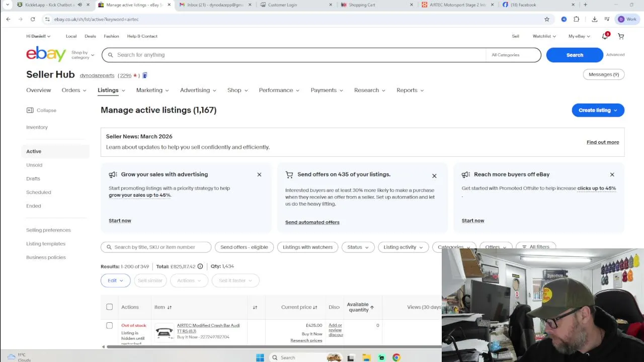The height and width of the screenshot is (362, 644).
Task: Dismiss the Grow your sales card
Action: coord(259,174)
